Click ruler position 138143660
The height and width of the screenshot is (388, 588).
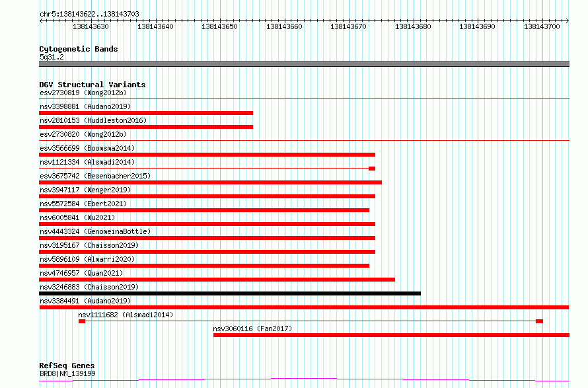point(284,26)
